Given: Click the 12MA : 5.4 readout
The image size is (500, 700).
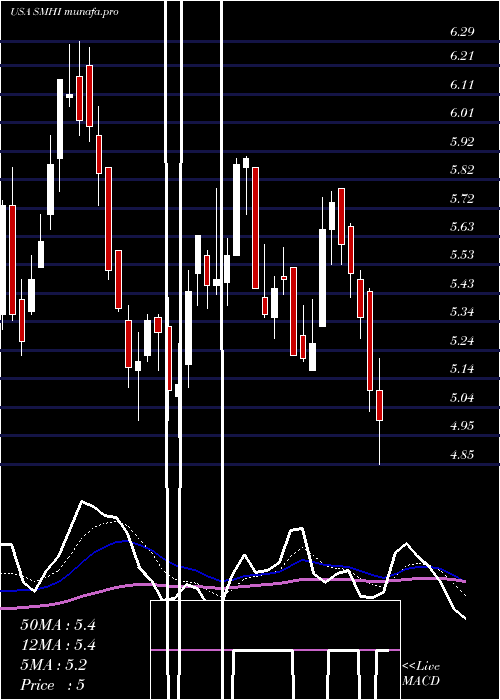Looking at the screenshot, I should pyautogui.click(x=58, y=645).
